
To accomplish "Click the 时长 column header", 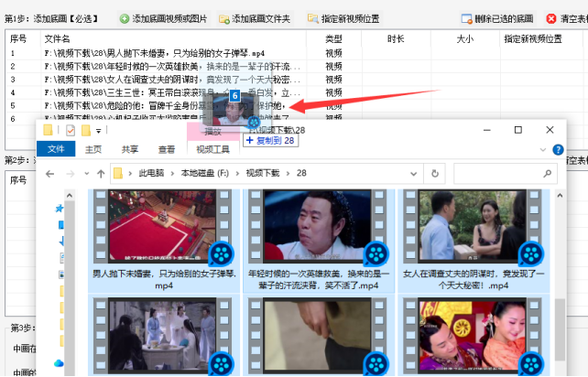I will pyautogui.click(x=396, y=39).
